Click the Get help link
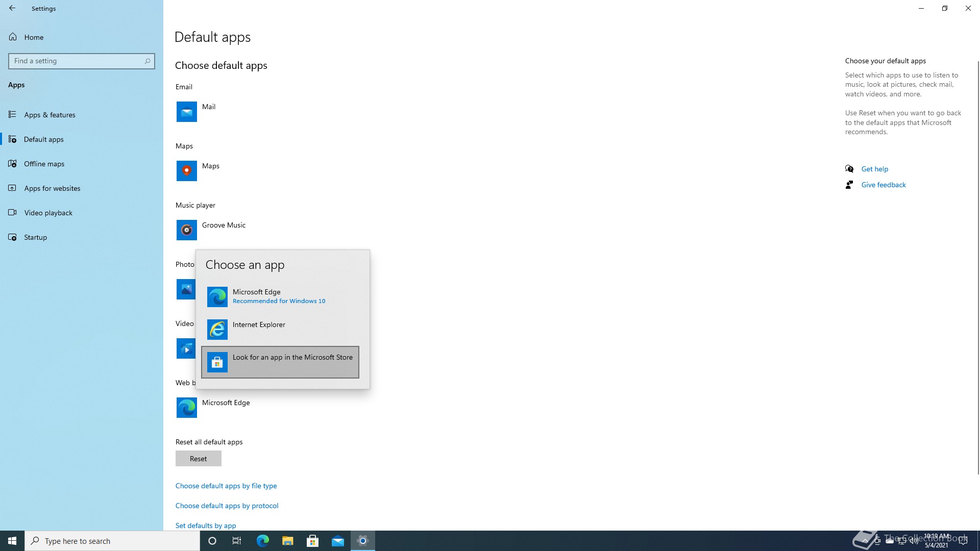Viewport: 980px width, 551px height. pos(875,169)
